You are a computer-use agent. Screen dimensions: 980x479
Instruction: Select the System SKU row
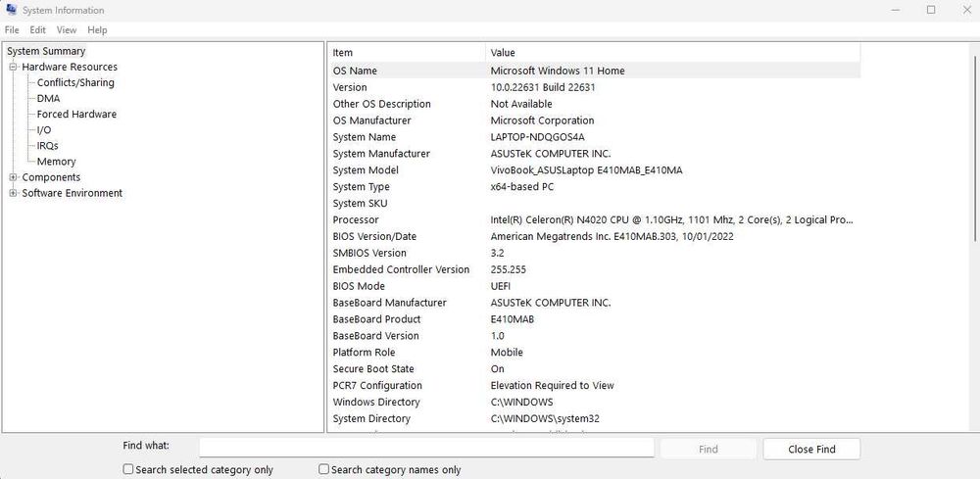(595, 203)
